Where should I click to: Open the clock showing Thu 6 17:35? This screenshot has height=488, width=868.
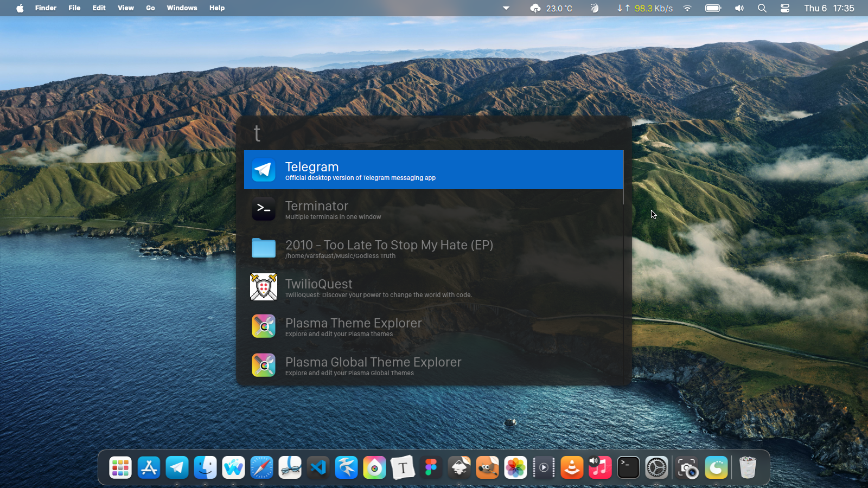(x=829, y=8)
